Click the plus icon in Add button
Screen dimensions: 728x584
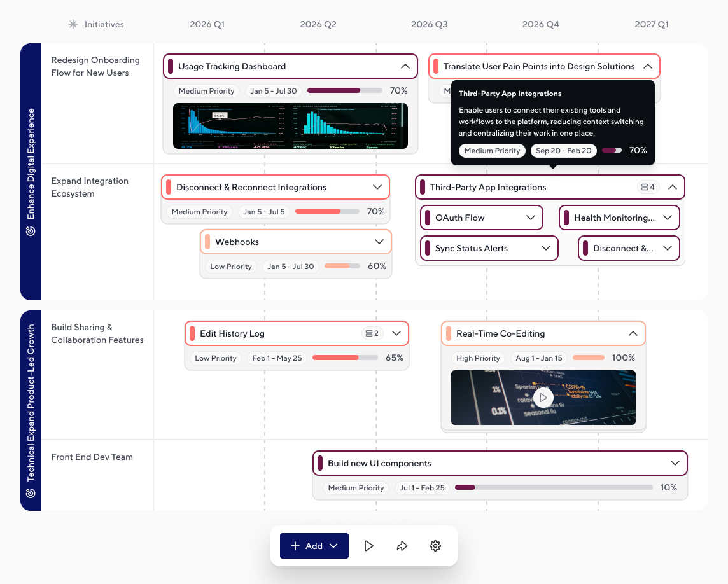coord(295,546)
